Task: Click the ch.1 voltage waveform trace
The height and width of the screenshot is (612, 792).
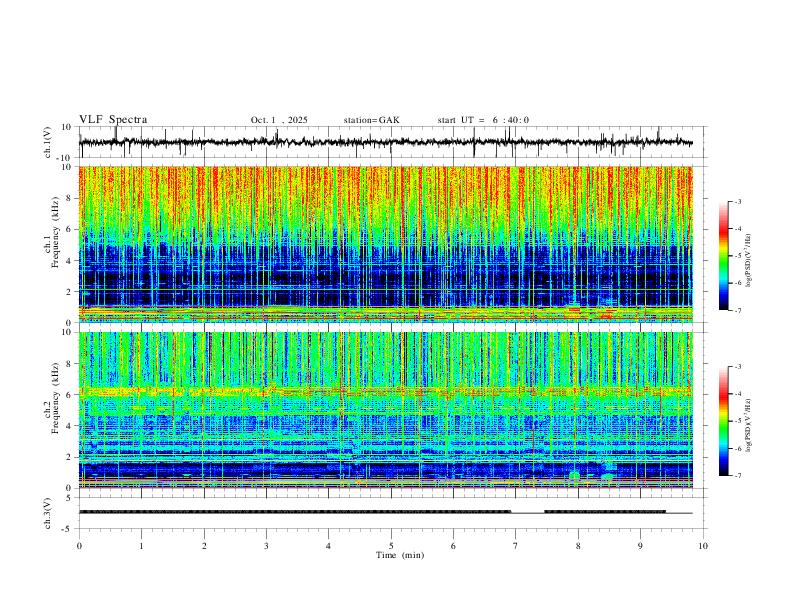Action: pyautogui.click(x=385, y=142)
